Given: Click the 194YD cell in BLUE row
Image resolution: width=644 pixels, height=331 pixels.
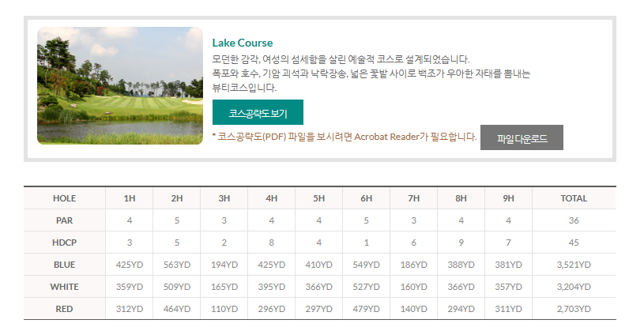Looking at the screenshot, I should pos(224,265).
